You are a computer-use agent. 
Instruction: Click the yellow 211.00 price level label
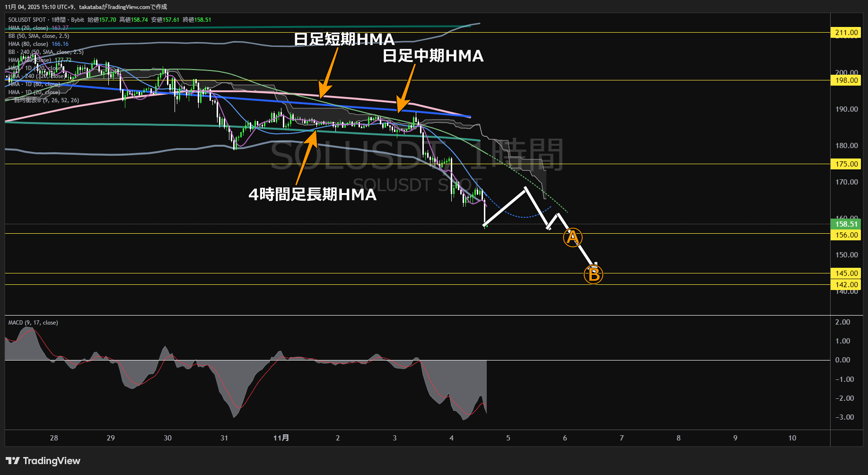click(x=846, y=33)
